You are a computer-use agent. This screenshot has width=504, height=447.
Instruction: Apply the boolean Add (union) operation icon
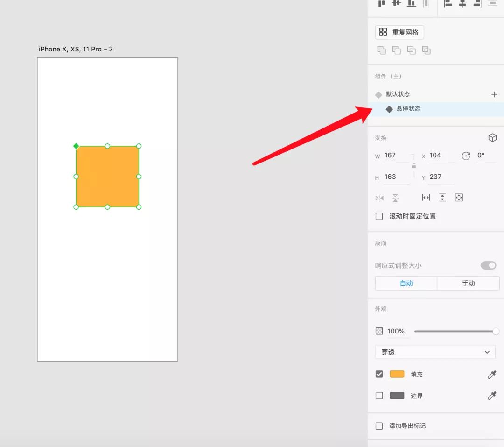tap(381, 50)
